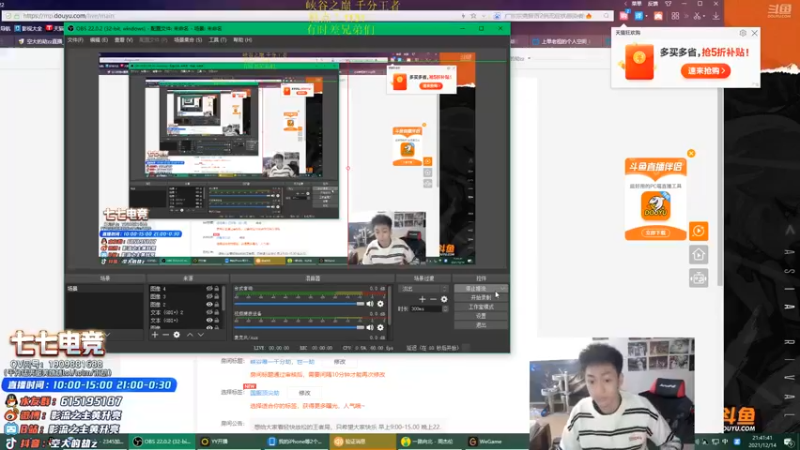The height and width of the screenshot is (450, 800).
Task: Close the 天猫狂欢购 ad popup
Action: click(x=755, y=33)
